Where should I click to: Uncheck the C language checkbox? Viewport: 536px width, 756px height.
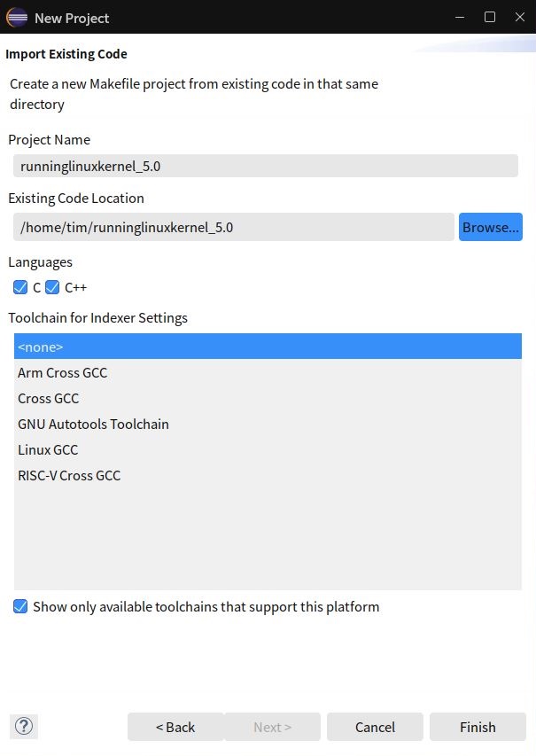[20, 287]
